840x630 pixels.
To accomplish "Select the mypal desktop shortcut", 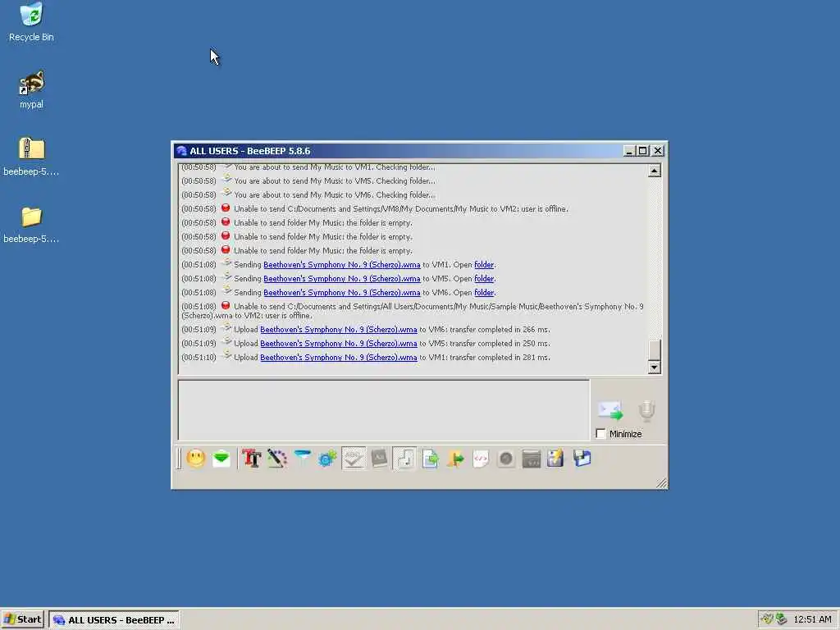I will 31,89.
